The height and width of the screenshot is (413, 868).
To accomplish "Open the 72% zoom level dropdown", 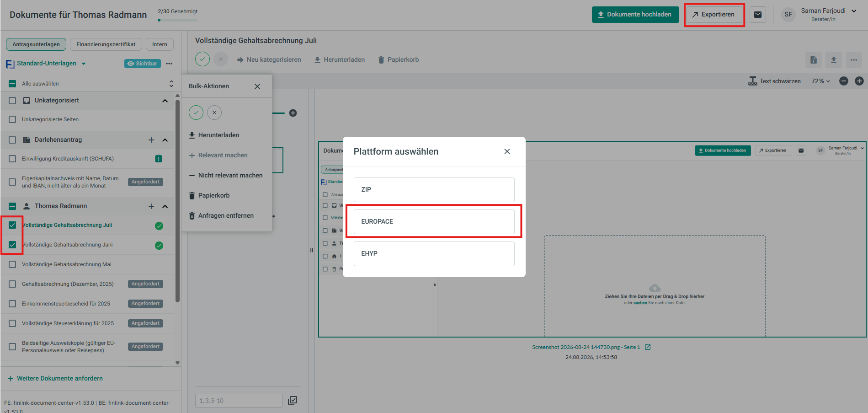I will click(x=821, y=81).
